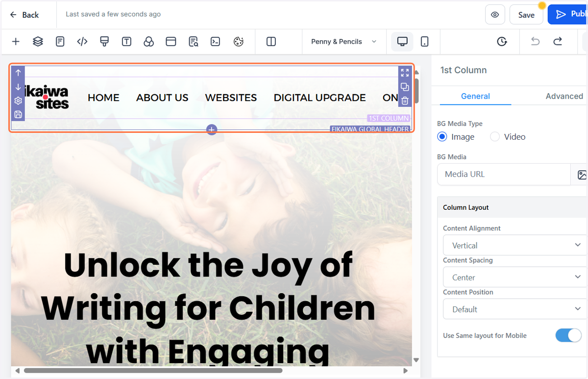Screen dimensions: 588x379
Task: Toggle the split columns view icon
Action: (x=271, y=42)
